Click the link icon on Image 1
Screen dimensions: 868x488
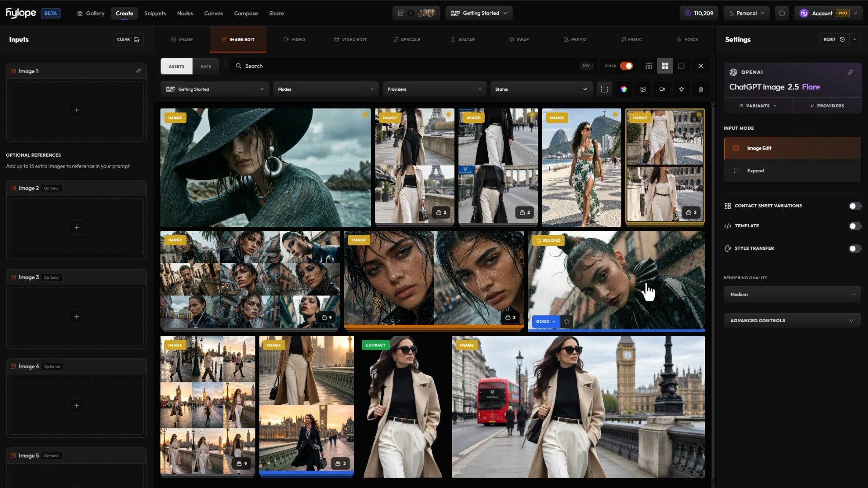coord(139,71)
